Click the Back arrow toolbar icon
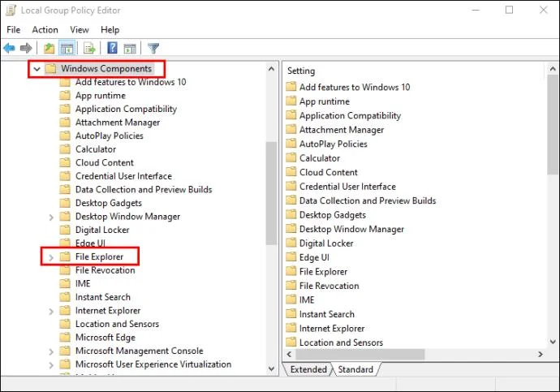Screen dimensions: 560x392 (9, 48)
